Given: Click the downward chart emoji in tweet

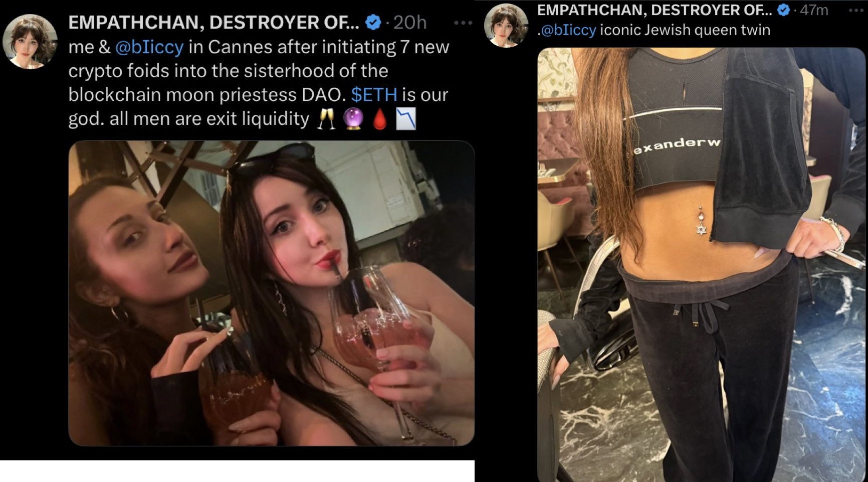Looking at the screenshot, I should coord(406,119).
